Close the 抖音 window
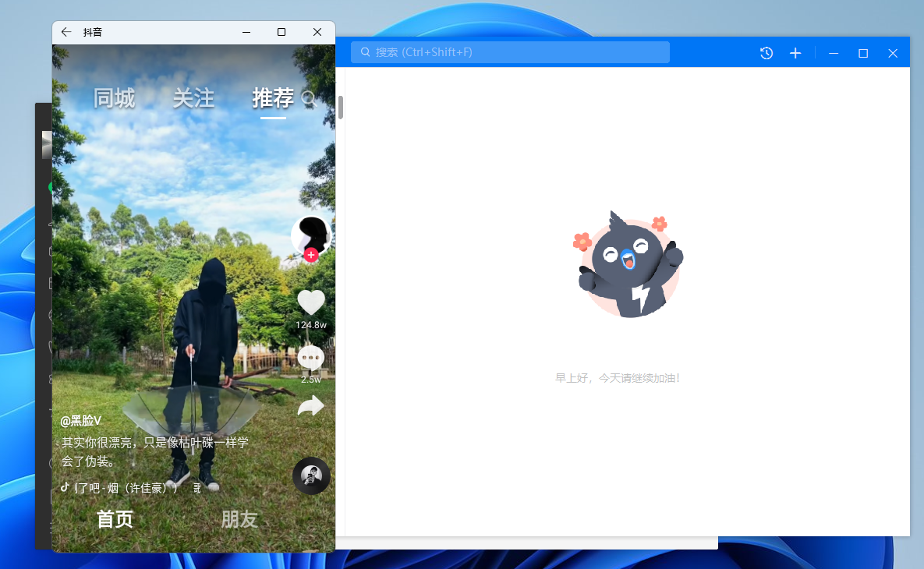This screenshot has width=924, height=569. click(317, 32)
